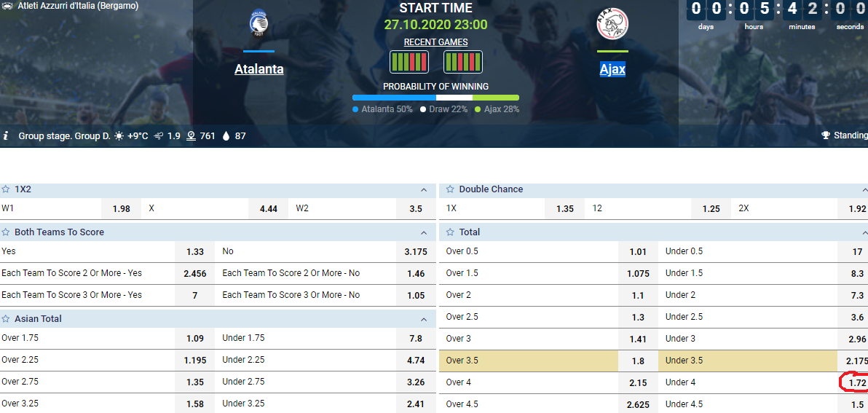Screen dimensions: 868x413
Task: Click the probability of winning bar
Action: pyautogui.click(x=435, y=98)
